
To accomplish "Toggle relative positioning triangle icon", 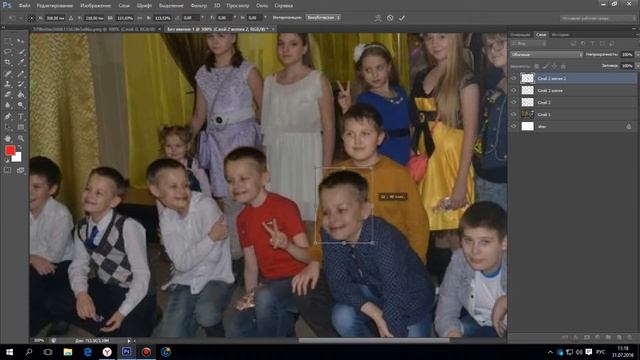I will point(71,18).
